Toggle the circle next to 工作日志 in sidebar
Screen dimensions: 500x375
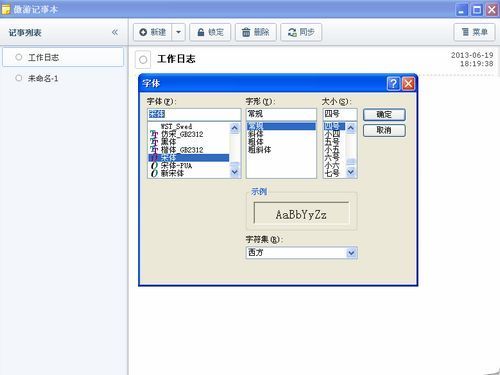point(19,57)
